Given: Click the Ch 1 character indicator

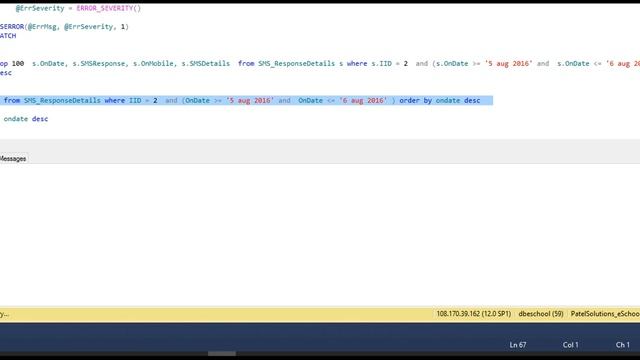Looking at the screenshot, I should (622, 345).
